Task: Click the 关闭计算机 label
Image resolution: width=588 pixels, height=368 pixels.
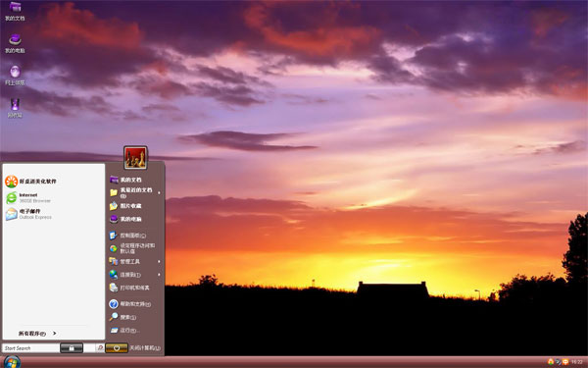Action: 145,348
